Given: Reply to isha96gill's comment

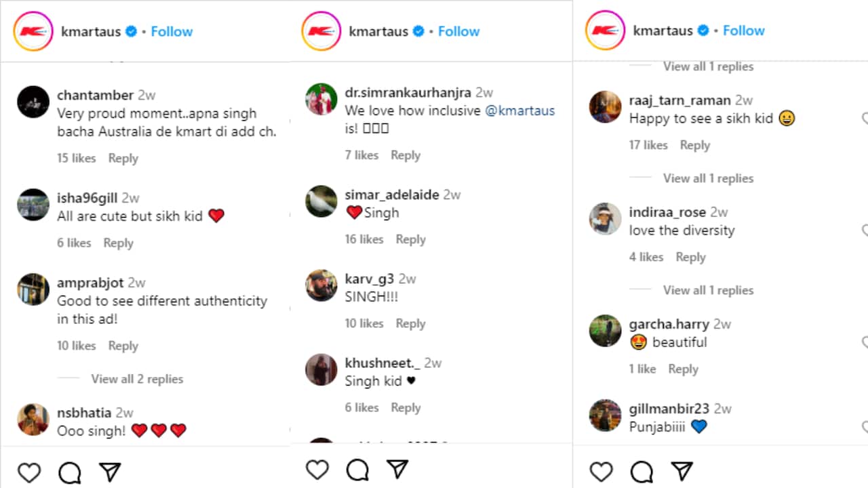Looking at the screenshot, I should pyautogui.click(x=118, y=243).
